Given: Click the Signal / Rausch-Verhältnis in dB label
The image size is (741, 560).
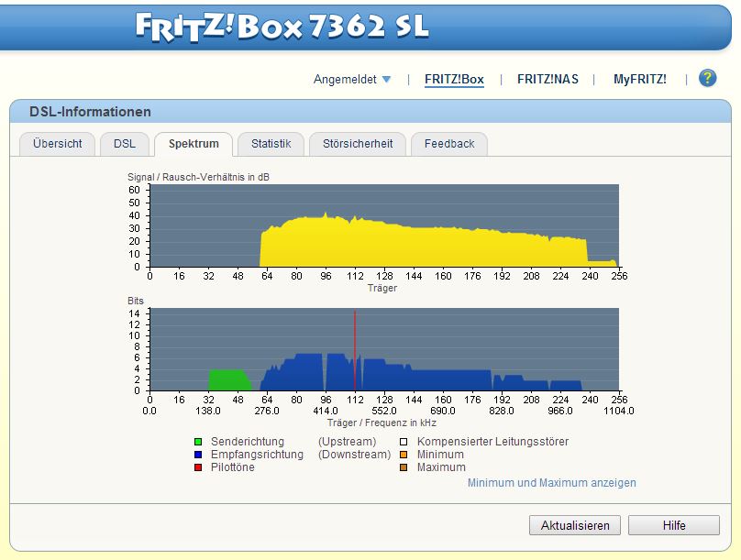Looking at the screenshot, I should [x=198, y=177].
